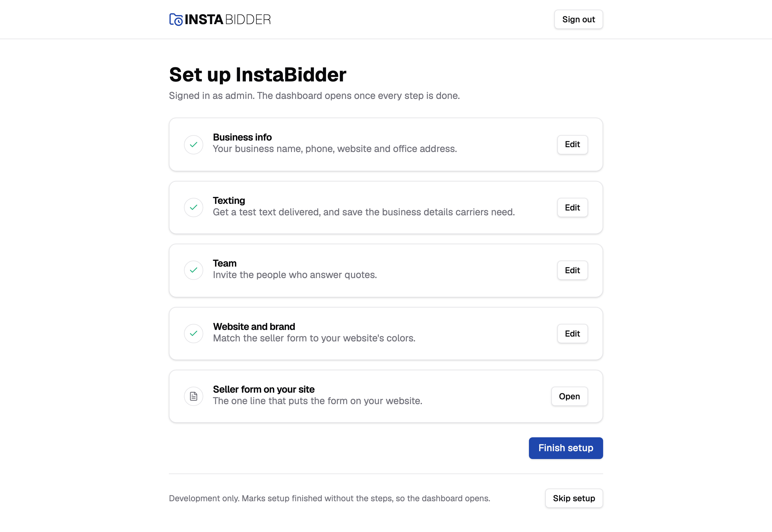Click the InstaBidder folder-clock logo icon
Viewport: 772px width, 532px height.
tap(176, 19)
